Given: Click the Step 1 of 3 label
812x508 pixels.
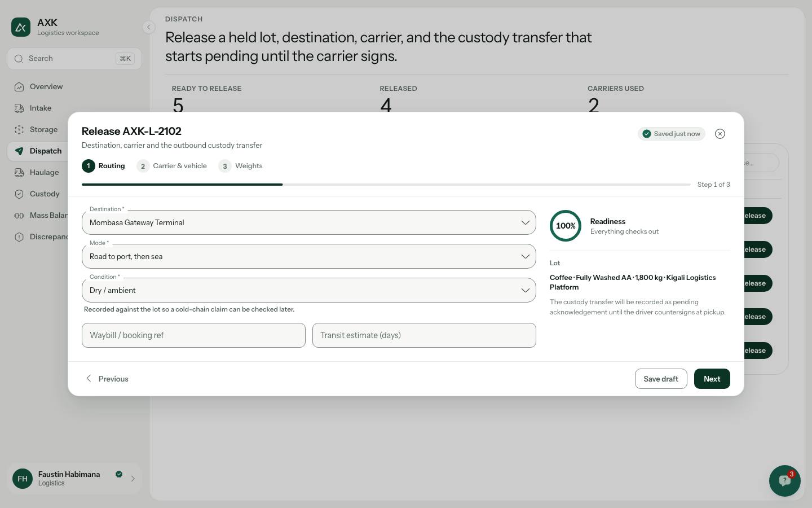Looking at the screenshot, I should [x=714, y=185].
